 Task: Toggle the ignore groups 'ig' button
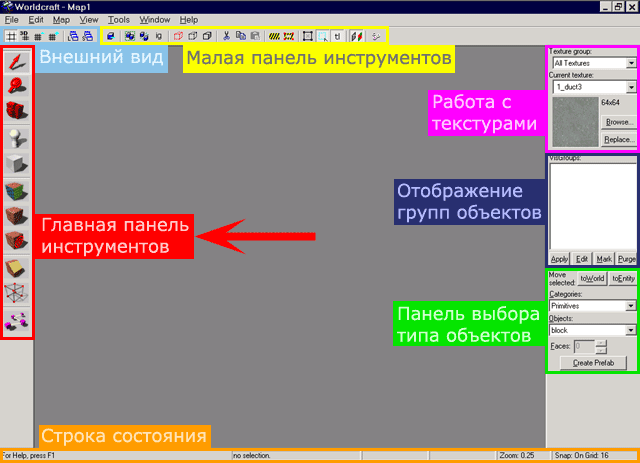pyautogui.click(x=158, y=36)
